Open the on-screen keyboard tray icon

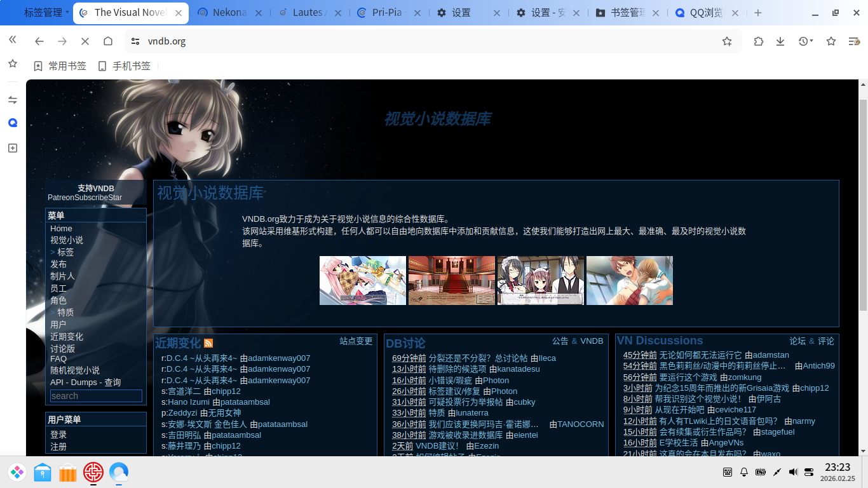pyautogui.click(x=728, y=472)
